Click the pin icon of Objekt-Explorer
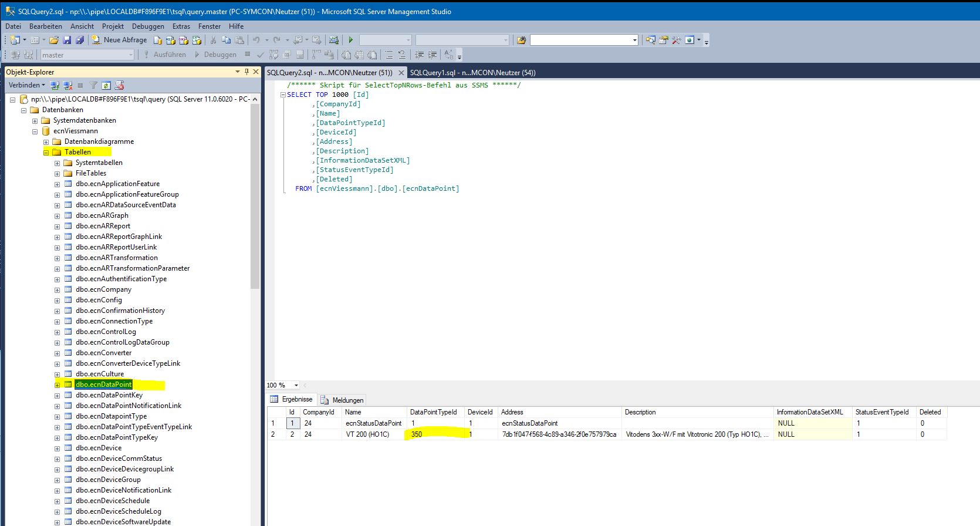 (x=246, y=72)
